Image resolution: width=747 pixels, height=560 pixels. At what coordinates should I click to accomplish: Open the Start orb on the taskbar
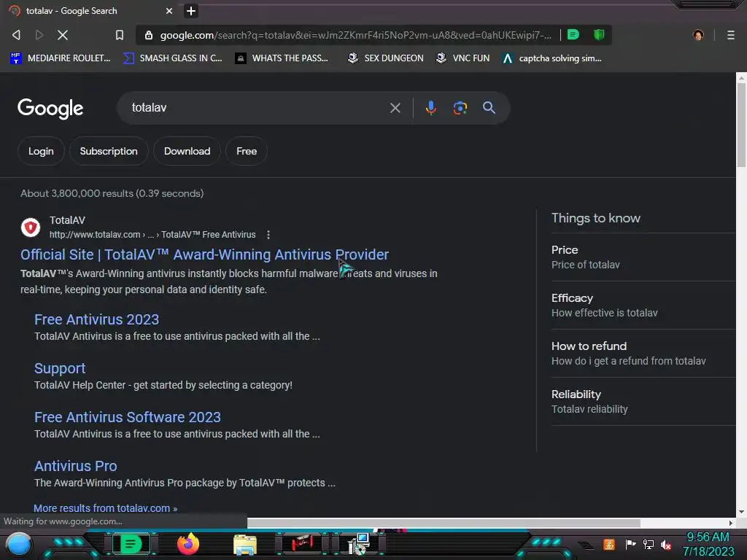(19, 544)
